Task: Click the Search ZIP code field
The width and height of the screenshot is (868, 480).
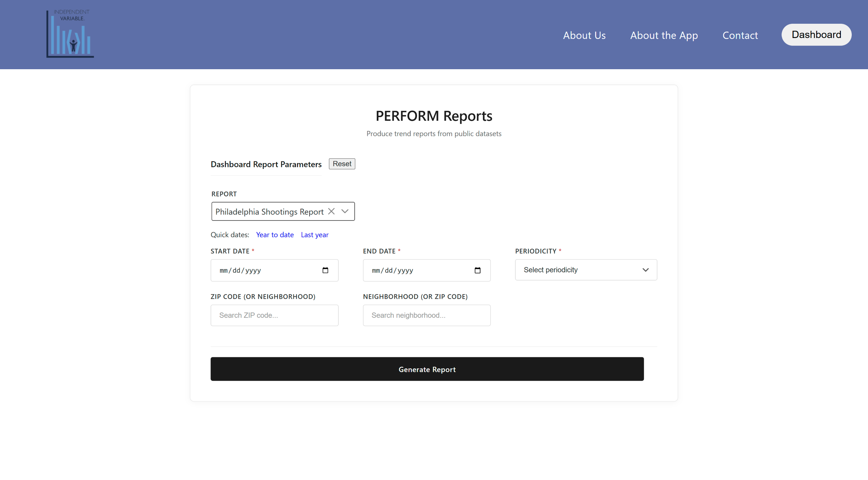Action: tap(274, 315)
